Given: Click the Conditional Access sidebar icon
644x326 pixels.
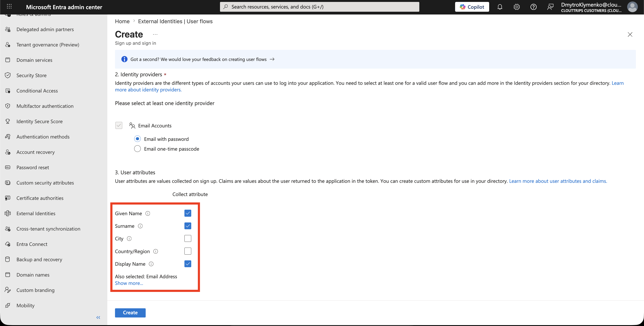Looking at the screenshot, I should click(8, 91).
